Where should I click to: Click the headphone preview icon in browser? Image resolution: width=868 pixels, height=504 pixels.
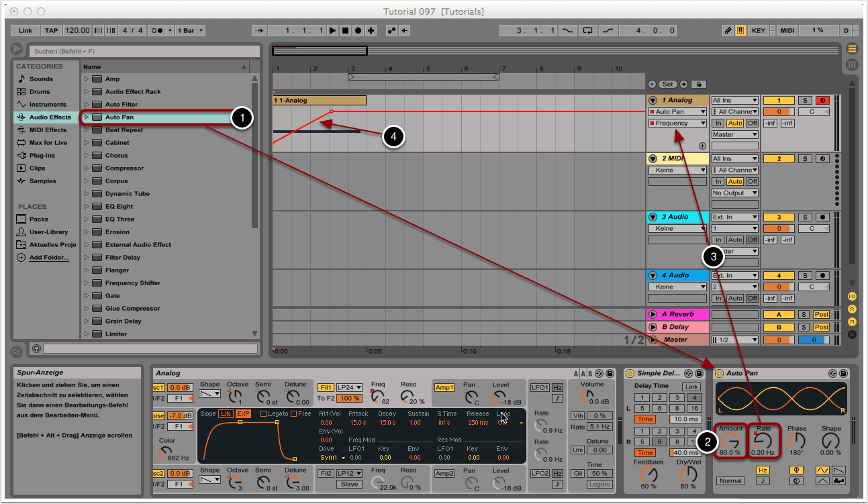point(36,348)
